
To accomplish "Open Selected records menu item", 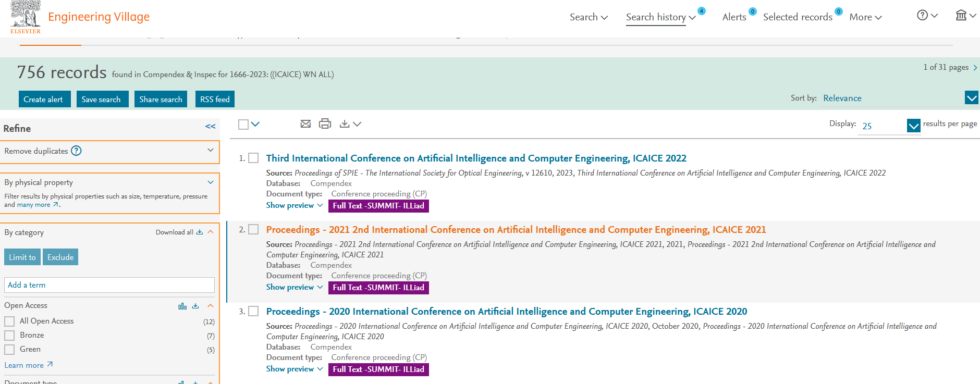I will coord(798,17).
